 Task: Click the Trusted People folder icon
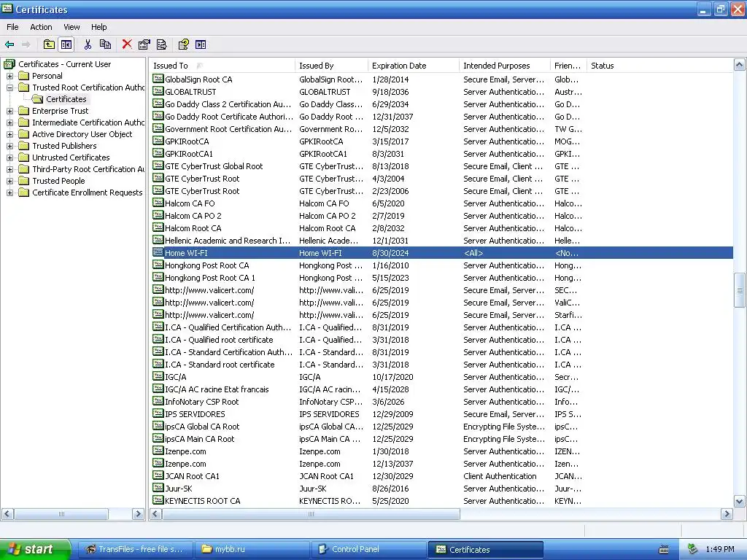(x=24, y=181)
